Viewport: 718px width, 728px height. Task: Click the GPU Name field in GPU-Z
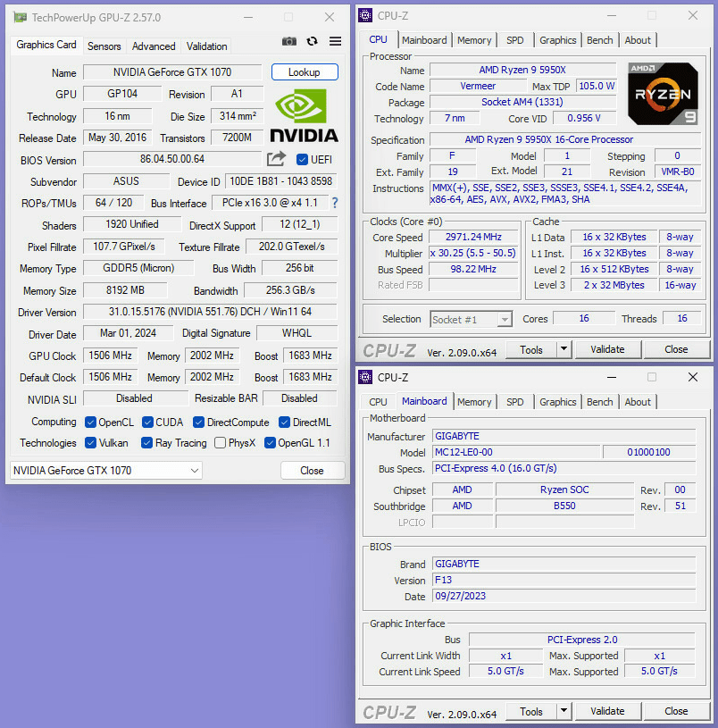[x=172, y=72]
